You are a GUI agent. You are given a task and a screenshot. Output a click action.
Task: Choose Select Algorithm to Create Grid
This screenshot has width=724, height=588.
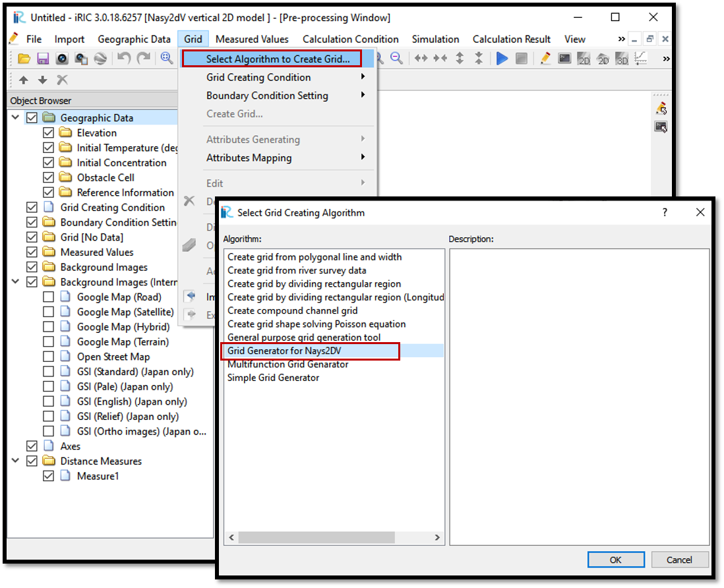click(278, 59)
